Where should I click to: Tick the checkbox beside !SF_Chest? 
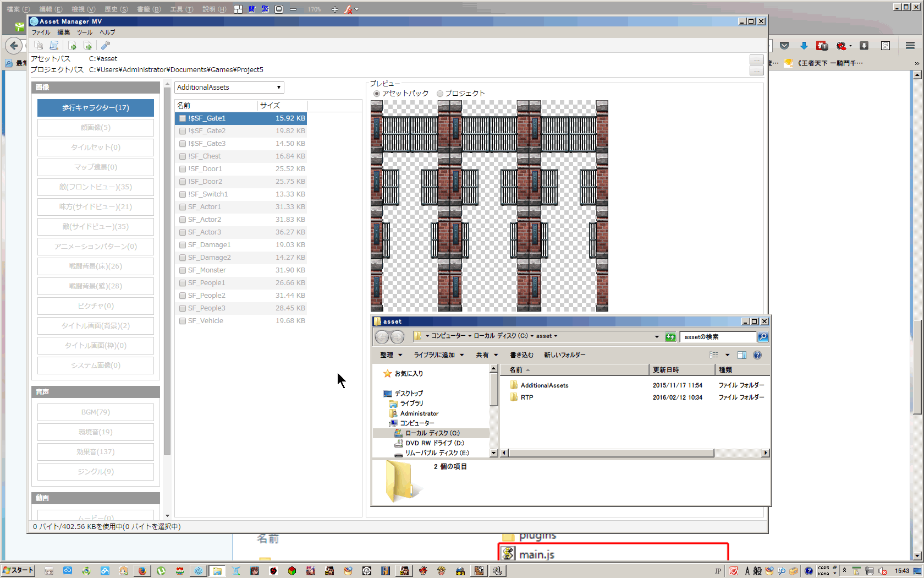coord(183,156)
